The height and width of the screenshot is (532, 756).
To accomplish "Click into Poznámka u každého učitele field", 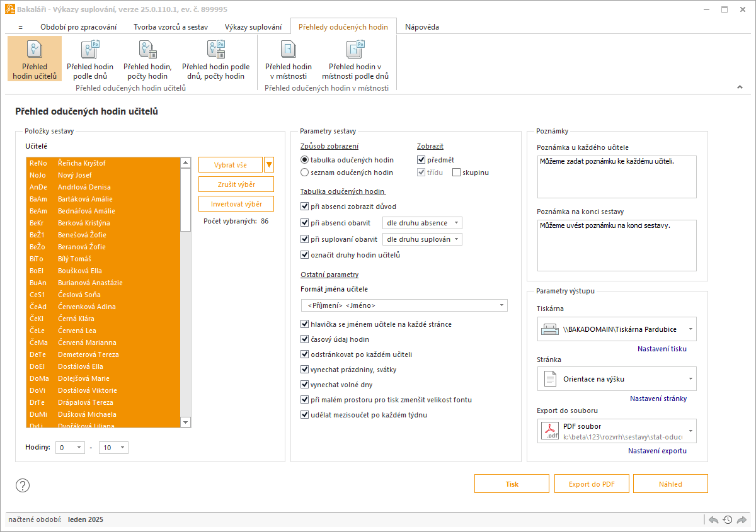I will pyautogui.click(x=617, y=177).
